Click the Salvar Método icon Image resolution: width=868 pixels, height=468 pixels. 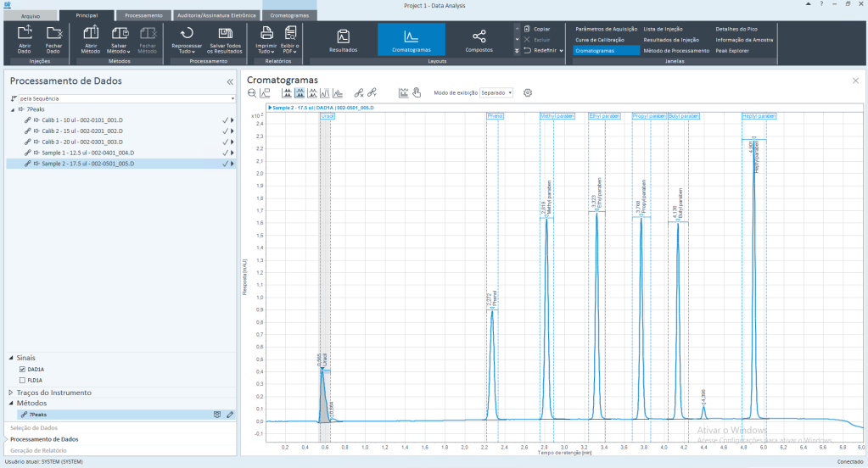120,33
